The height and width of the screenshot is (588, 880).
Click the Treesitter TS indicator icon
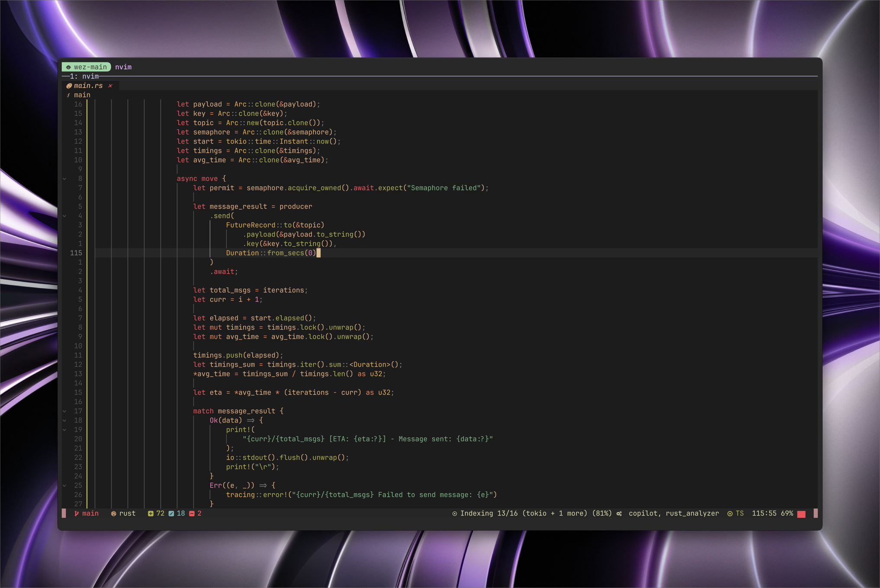pos(730,514)
